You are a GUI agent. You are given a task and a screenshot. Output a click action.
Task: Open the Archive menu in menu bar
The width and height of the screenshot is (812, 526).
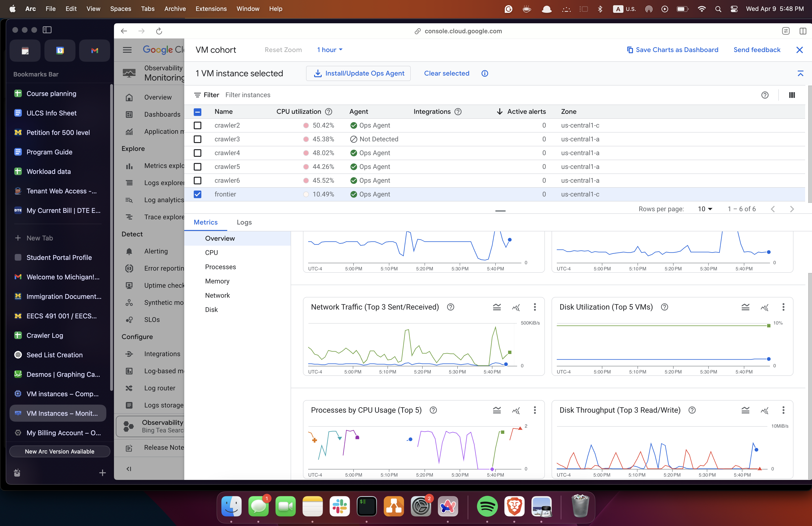pos(175,9)
